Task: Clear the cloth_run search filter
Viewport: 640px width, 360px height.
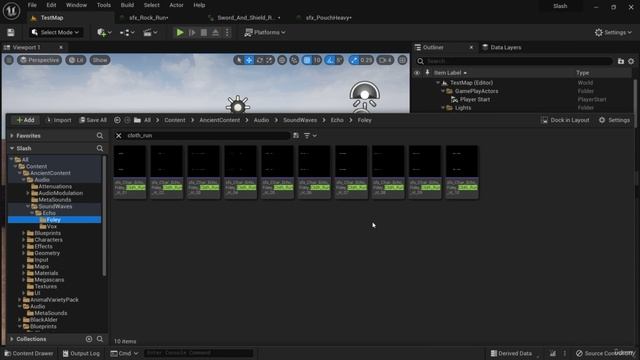Action: pyautogui.click(x=119, y=136)
